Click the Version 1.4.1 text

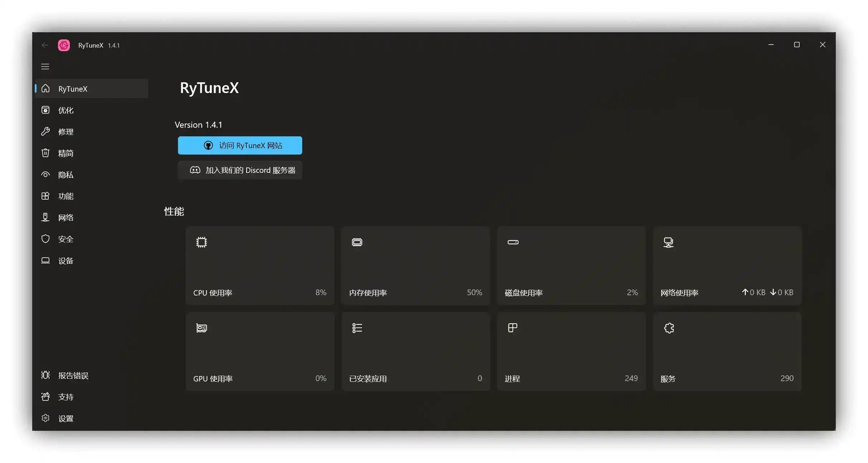point(198,125)
